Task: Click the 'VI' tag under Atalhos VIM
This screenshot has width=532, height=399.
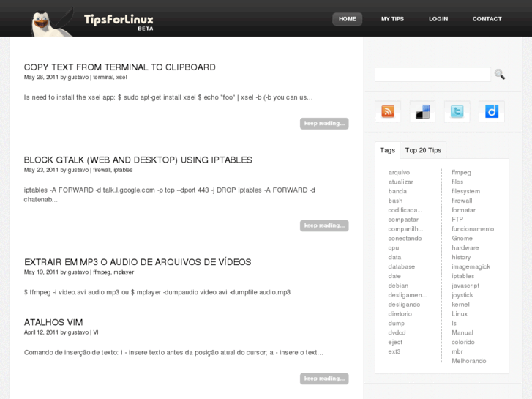Action: pyautogui.click(x=96, y=332)
